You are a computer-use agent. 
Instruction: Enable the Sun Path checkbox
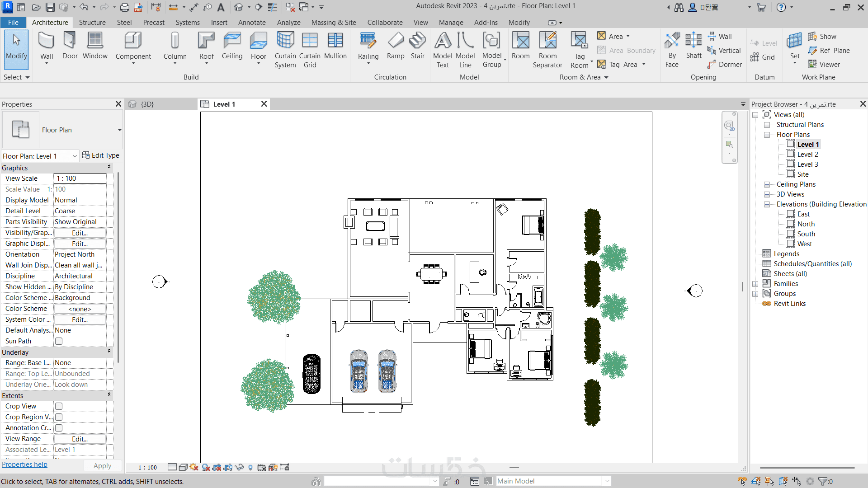[x=59, y=341]
